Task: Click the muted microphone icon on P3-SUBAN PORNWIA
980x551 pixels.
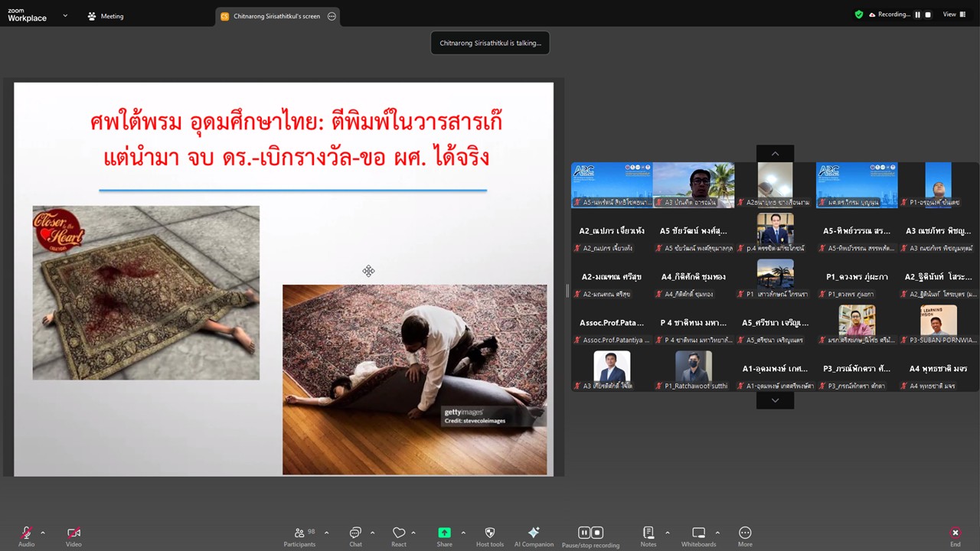Action: pyautogui.click(x=904, y=340)
